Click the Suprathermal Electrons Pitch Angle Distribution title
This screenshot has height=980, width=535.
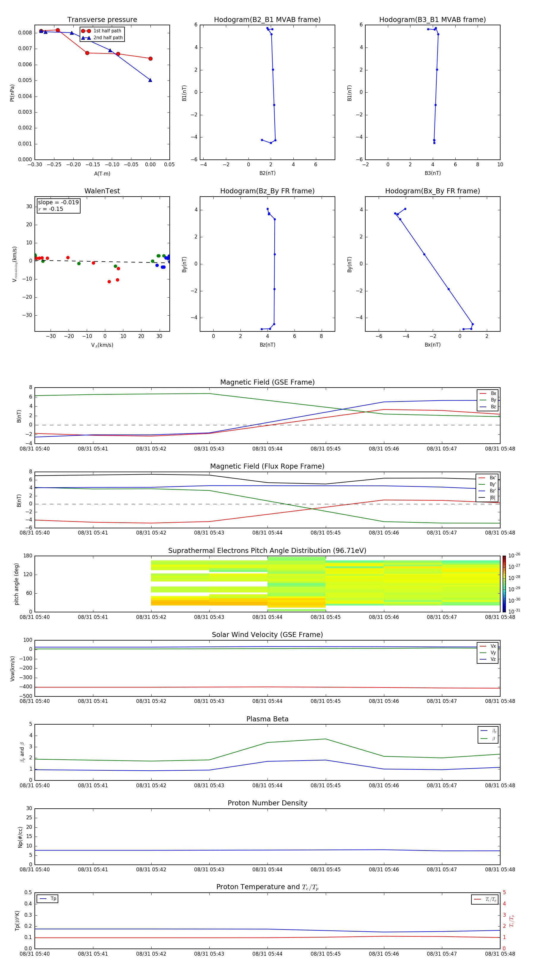tap(267, 551)
